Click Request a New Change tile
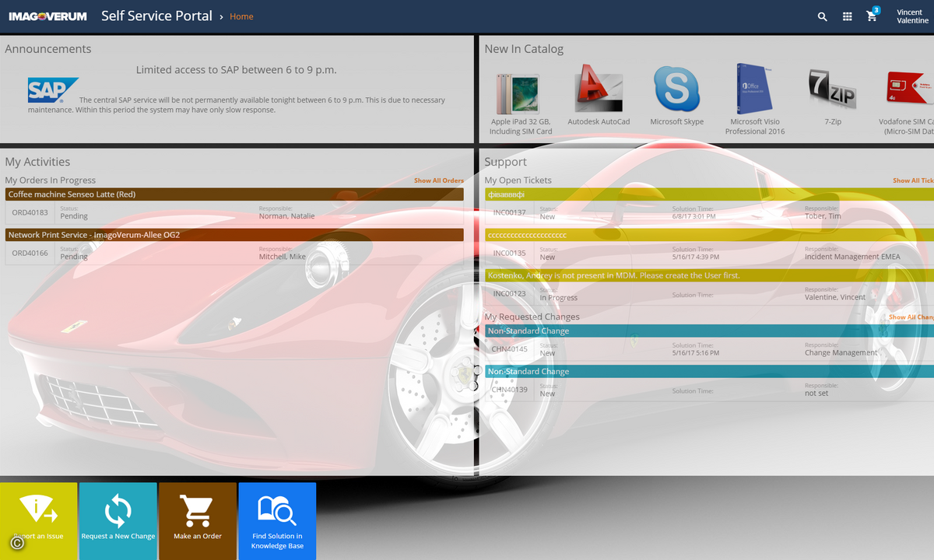 pyautogui.click(x=118, y=521)
